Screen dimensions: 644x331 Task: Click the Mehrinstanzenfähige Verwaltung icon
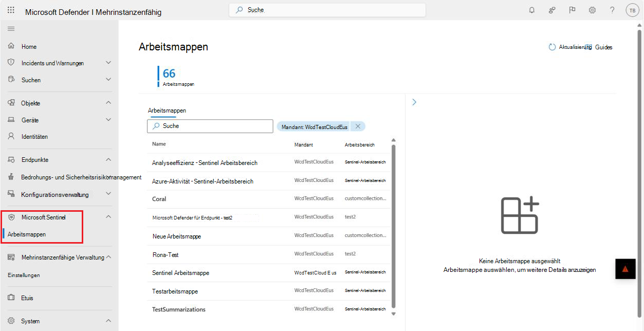[x=11, y=257]
